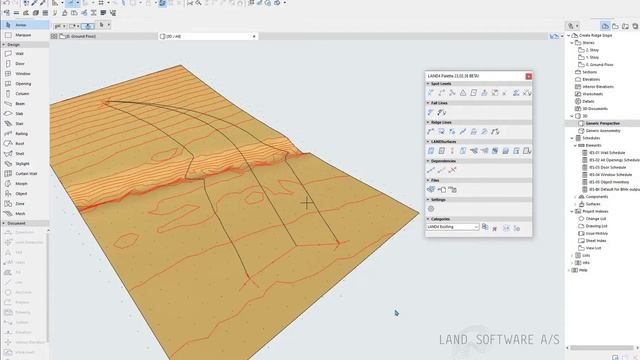The height and width of the screenshot is (360, 640).
Task: Collapse the Stories folder in Navigator
Action: coord(572,42)
